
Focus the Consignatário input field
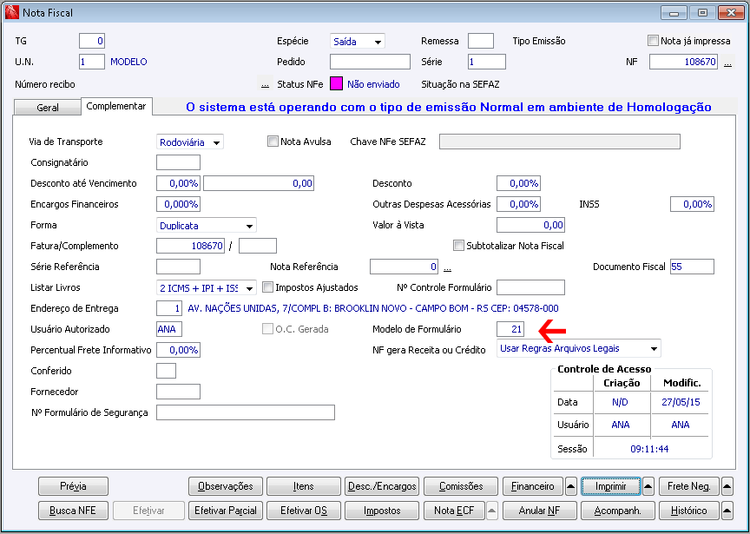coord(178,163)
